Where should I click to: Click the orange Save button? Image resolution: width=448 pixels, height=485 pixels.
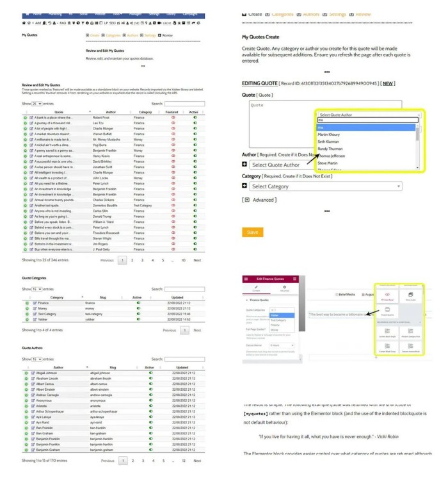pos(252,232)
